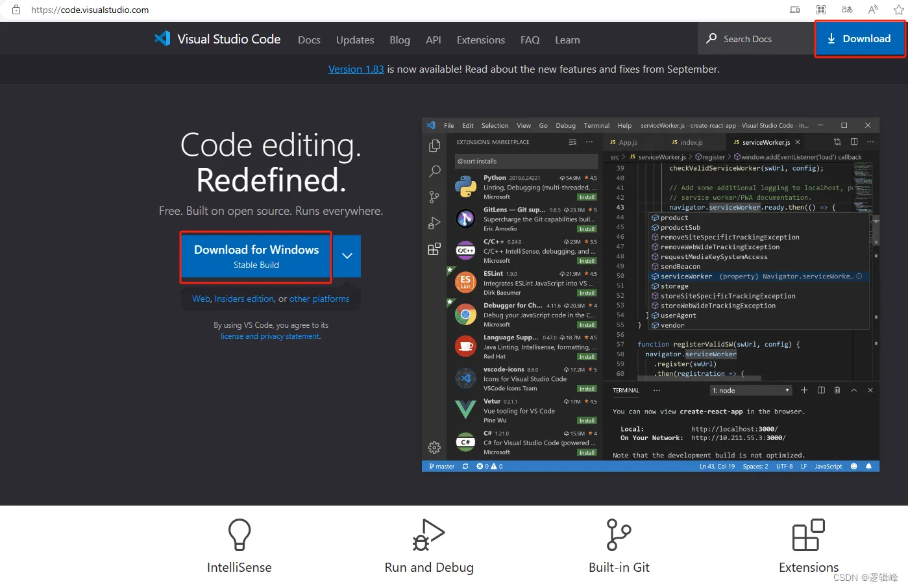The height and width of the screenshot is (588, 908).
Task: Click the search magnifier icon beside Search Docs
Action: point(711,38)
